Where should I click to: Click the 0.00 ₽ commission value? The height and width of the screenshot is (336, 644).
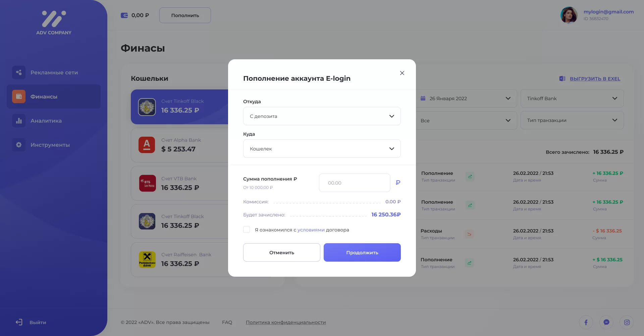pos(393,202)
